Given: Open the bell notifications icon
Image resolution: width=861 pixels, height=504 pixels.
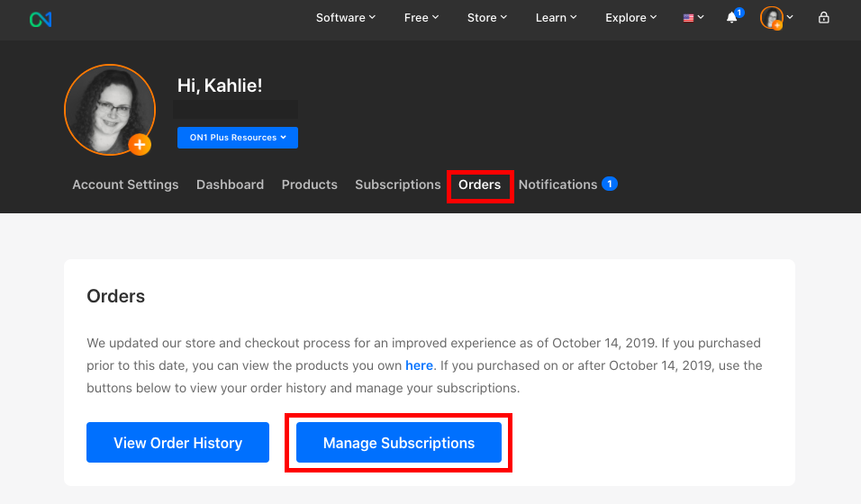Looking at the screenshot, I should coord(732,18).
